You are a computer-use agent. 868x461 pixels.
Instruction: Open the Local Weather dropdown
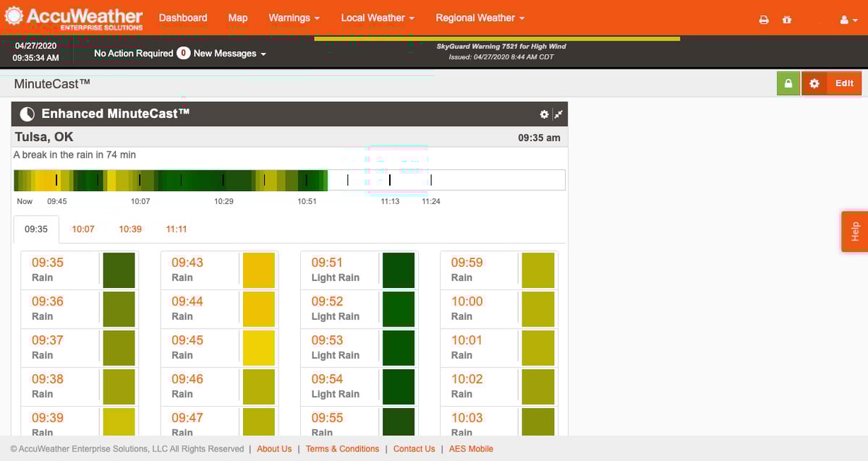point(377,17)
